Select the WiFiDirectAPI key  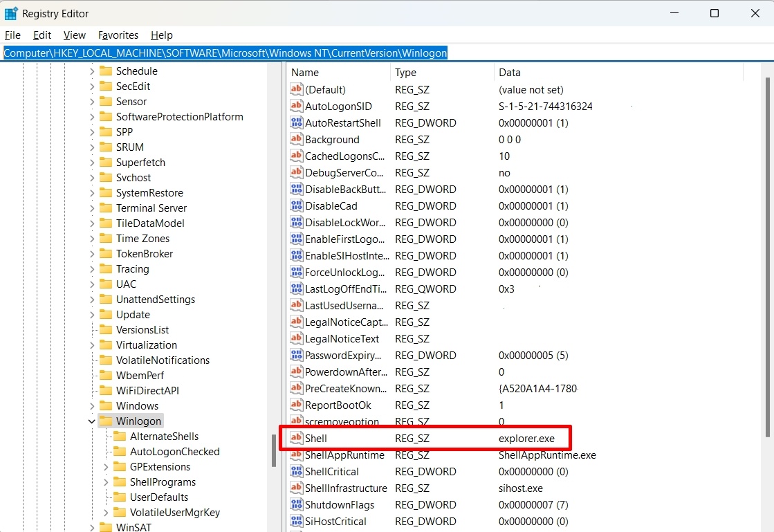[147, 390]
